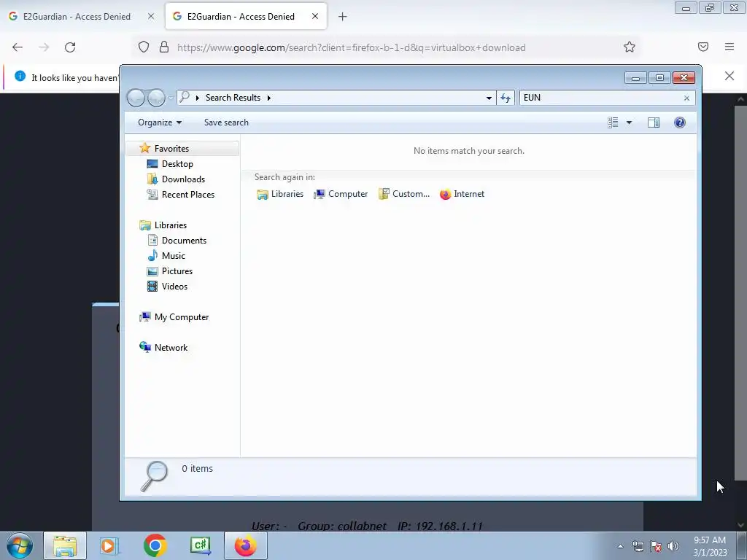Image resolution: width=747 pixels, height=560 pixels.
Task: Click the padlock site info icon
Action: click(x=164, y=47)
